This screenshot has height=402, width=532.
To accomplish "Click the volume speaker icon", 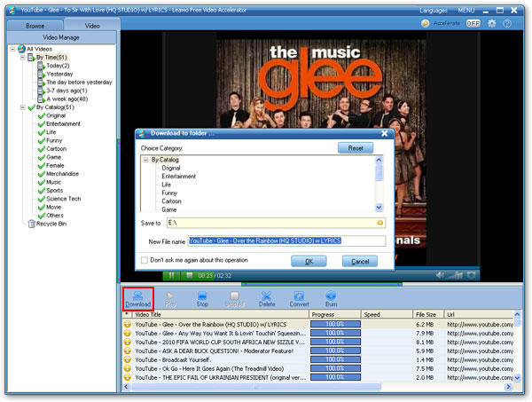I will coord(440,275).
